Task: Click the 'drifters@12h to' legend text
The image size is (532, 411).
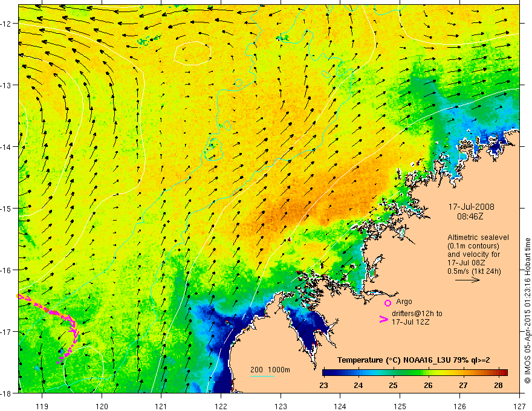Action: 417,314
